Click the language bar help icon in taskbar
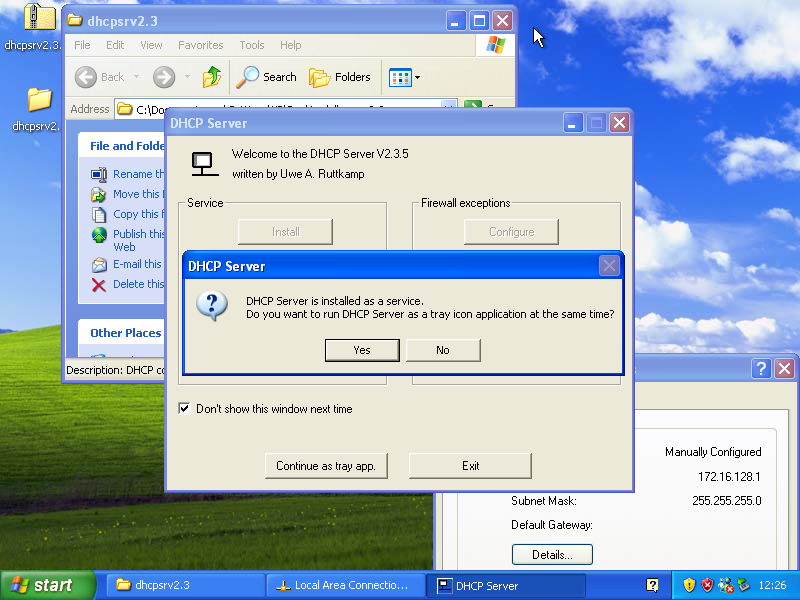This screenshot has width=800, height=600. [x=652, y=585]
